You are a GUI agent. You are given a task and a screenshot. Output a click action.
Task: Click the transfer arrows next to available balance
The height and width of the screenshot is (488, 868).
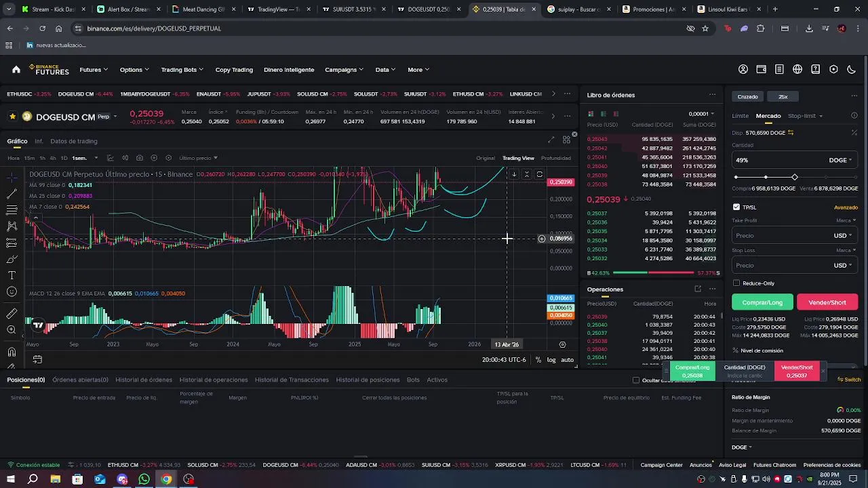tap(791, 133)
